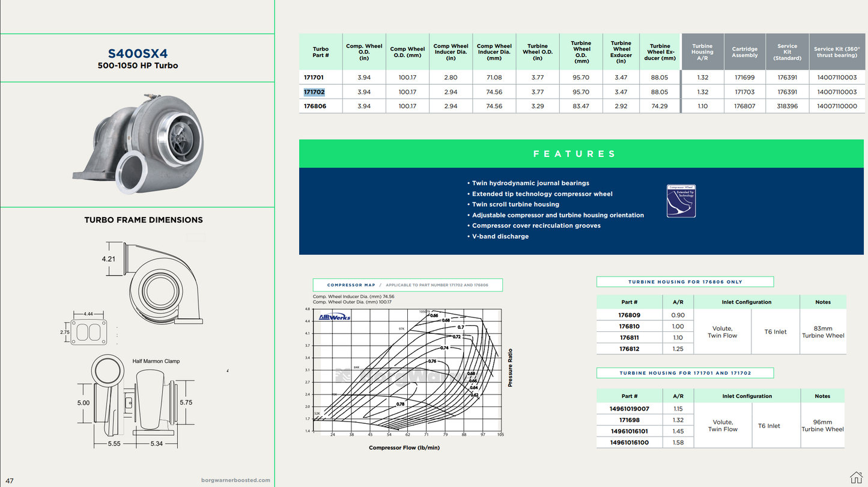Click the FEATURES banner heading

575,154
